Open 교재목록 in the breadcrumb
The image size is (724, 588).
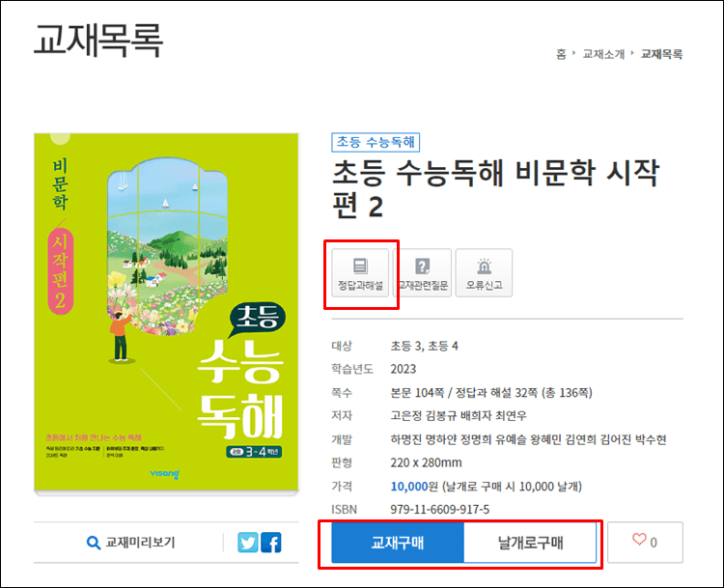click(x=661, y=54)
